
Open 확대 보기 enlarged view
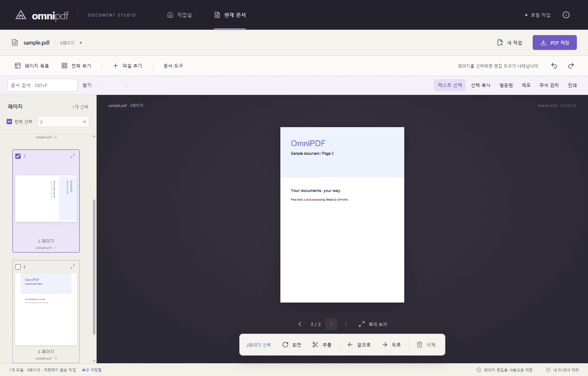coord(372,324)
